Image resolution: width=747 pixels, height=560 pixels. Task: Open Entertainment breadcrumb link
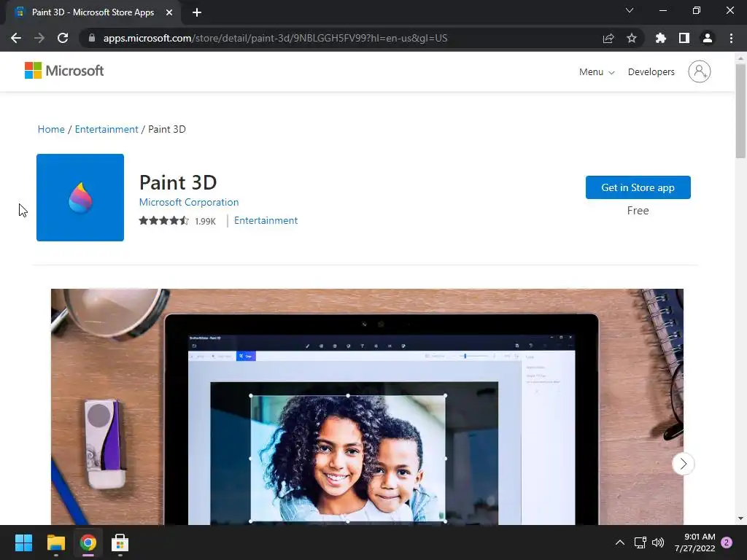(x=107, y=129)
